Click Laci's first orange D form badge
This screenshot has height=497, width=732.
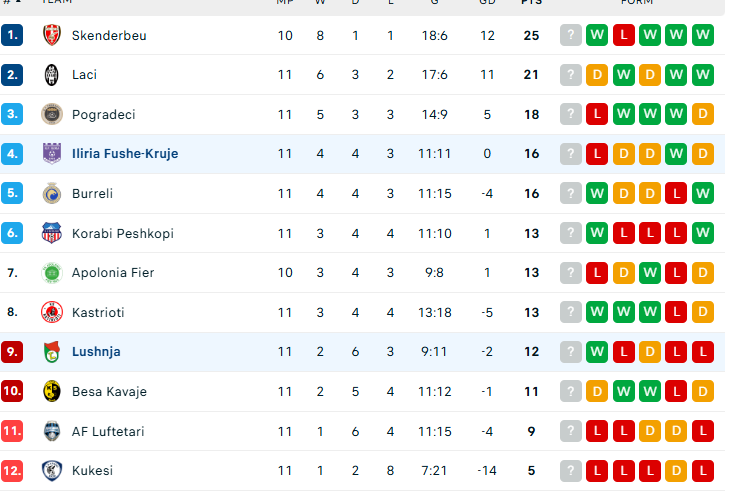(x=598, y=75)
